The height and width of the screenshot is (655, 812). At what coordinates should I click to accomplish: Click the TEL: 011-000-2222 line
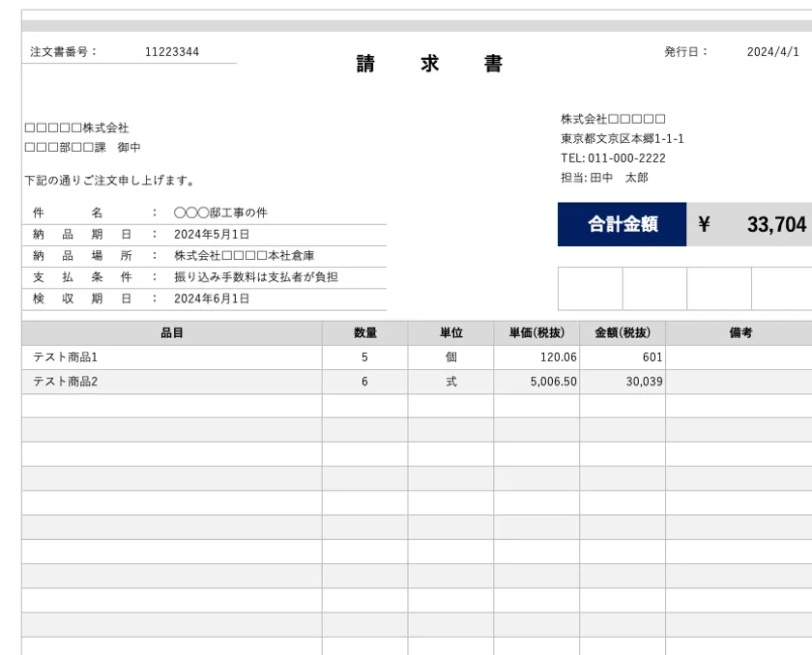click(613, 157)
